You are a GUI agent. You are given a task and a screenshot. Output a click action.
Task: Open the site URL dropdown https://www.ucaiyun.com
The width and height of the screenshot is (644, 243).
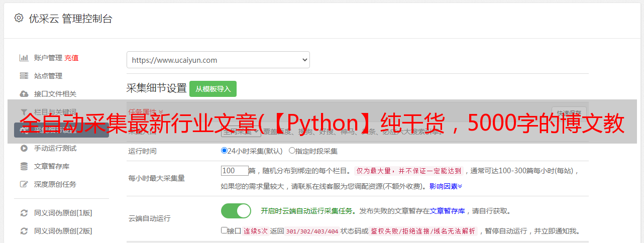click(x=218, y=60)
